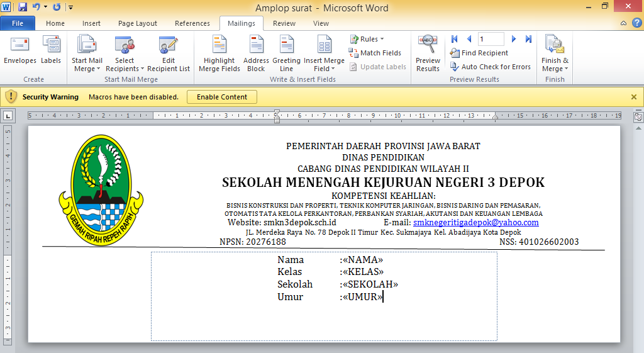The height and width of the screenshot is (353, 644).
Task: Open the Envelopes tool
Action: (19, 50)
